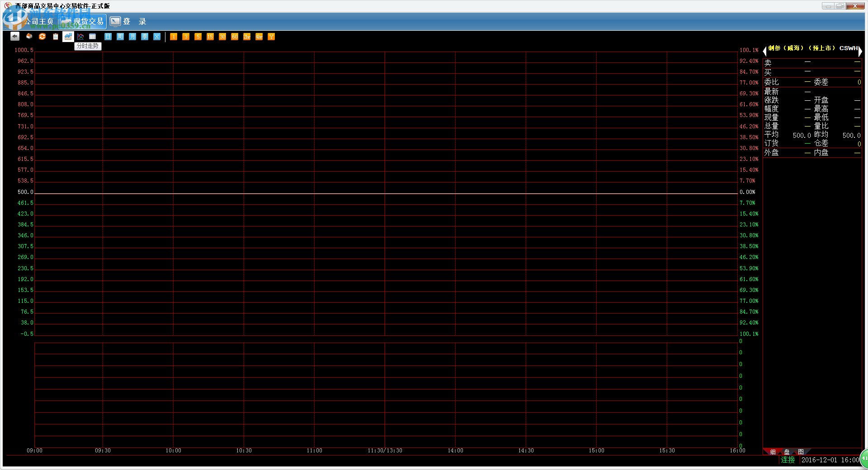Click the 开盘 open price label
Image resolution: width=868 pixels, height=470 pixels.
point(821,100)
